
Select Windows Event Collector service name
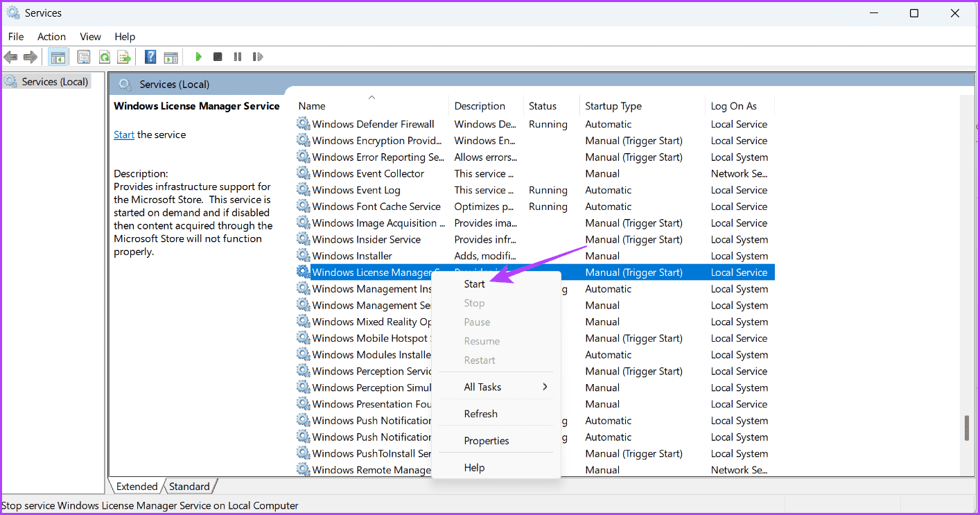coord(368,173)
